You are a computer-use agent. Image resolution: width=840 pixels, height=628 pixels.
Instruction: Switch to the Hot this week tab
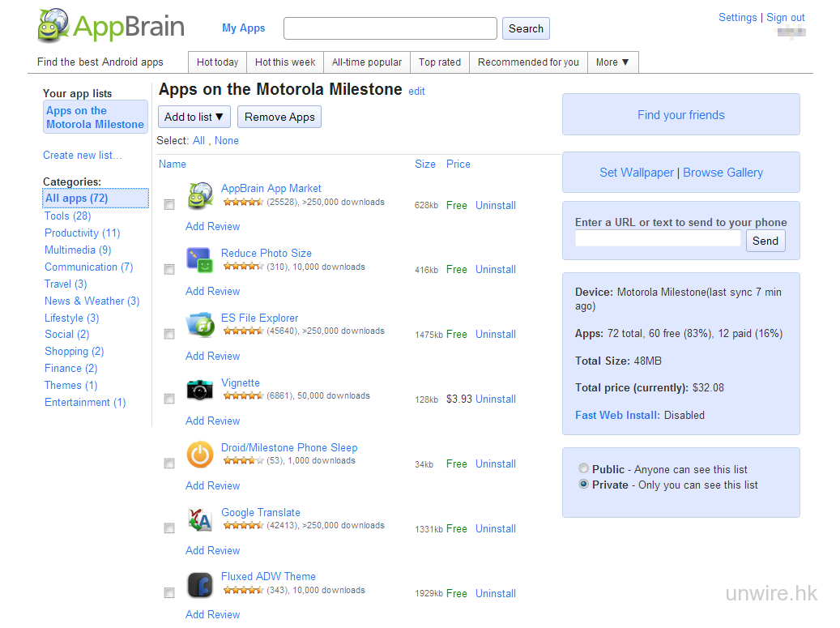(285, 62)
